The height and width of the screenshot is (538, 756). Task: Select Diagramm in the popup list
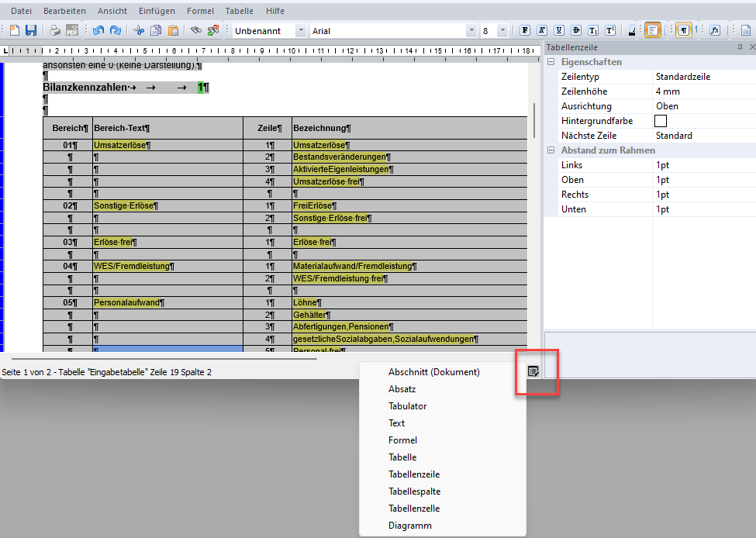pyautogui.click(x=410, y=526)
